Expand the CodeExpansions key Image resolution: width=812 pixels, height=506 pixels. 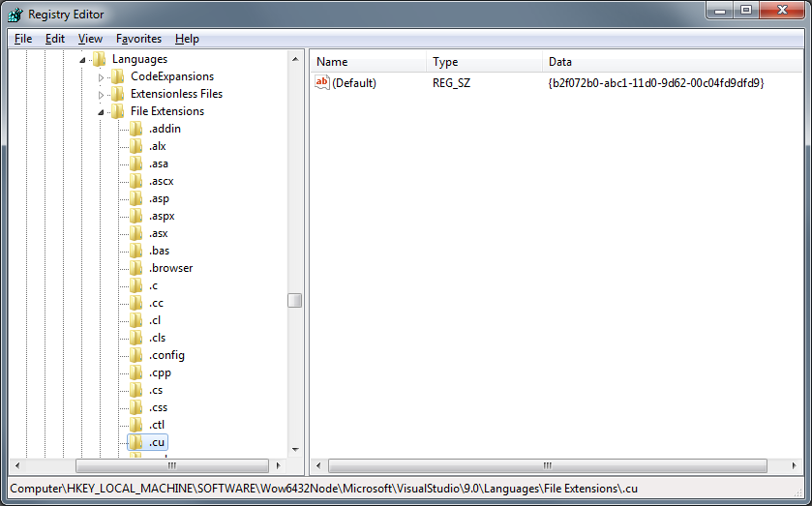101,77
